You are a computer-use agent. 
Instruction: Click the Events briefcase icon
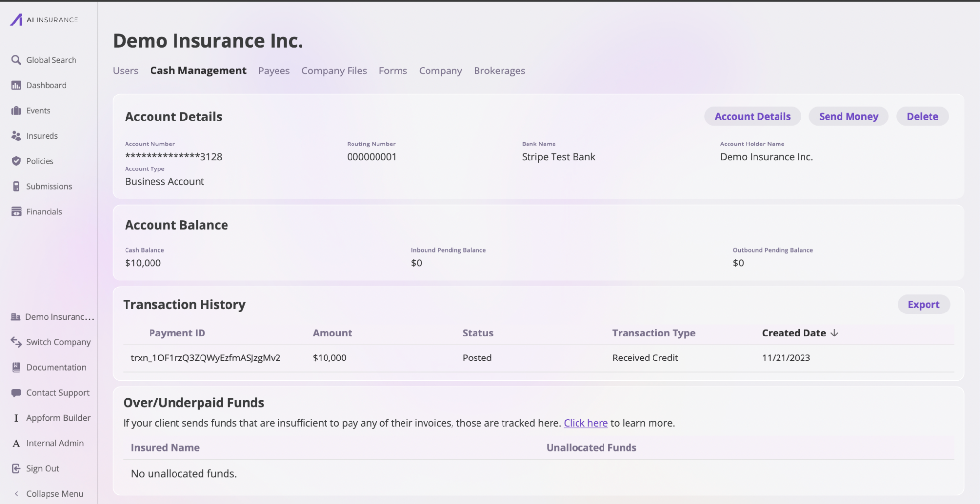pyautogui.click(x=16, y=111)
